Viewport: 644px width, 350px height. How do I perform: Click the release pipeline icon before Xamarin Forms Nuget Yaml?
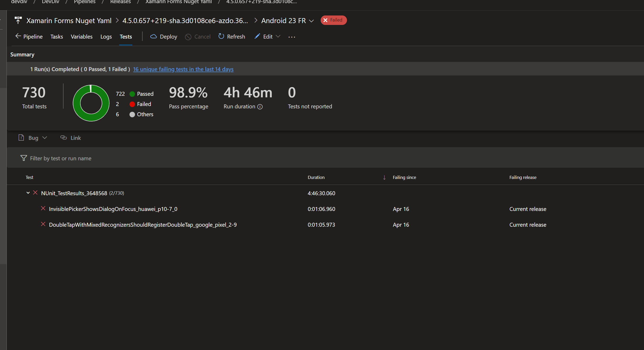coord(18,20)
